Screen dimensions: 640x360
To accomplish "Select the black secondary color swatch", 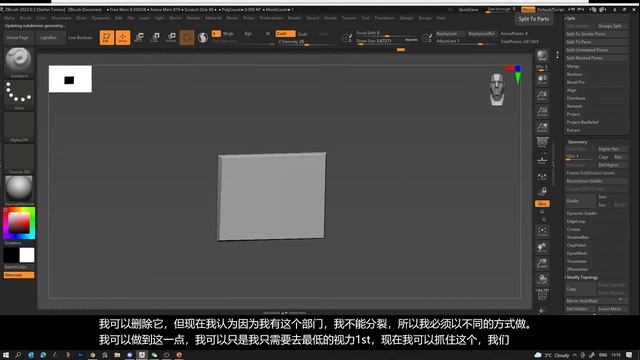I will (11, 255).
